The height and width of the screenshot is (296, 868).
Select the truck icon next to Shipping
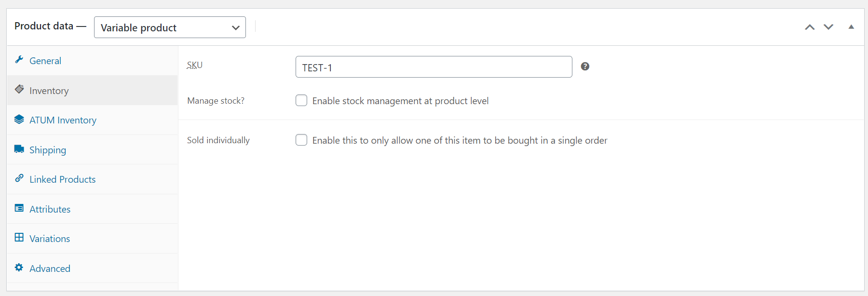(19, 149)
